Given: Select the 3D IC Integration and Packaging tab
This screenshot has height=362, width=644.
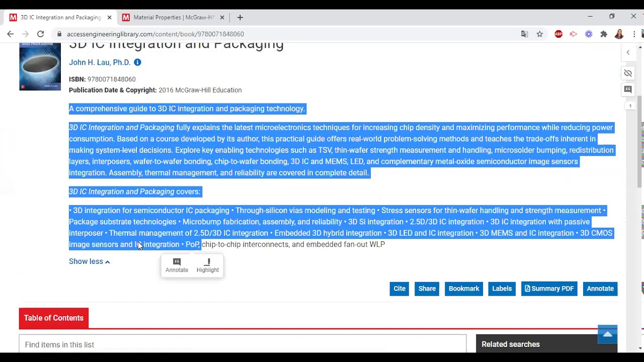Looking at the screenshot, I should pyautogui.click(x=60, y=18).
